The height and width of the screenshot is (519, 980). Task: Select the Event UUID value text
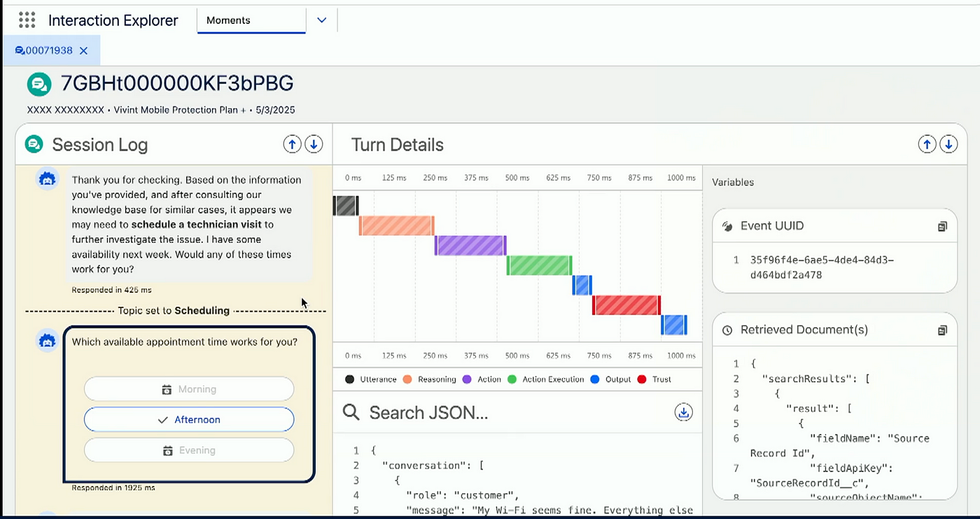tap(822, 268)
